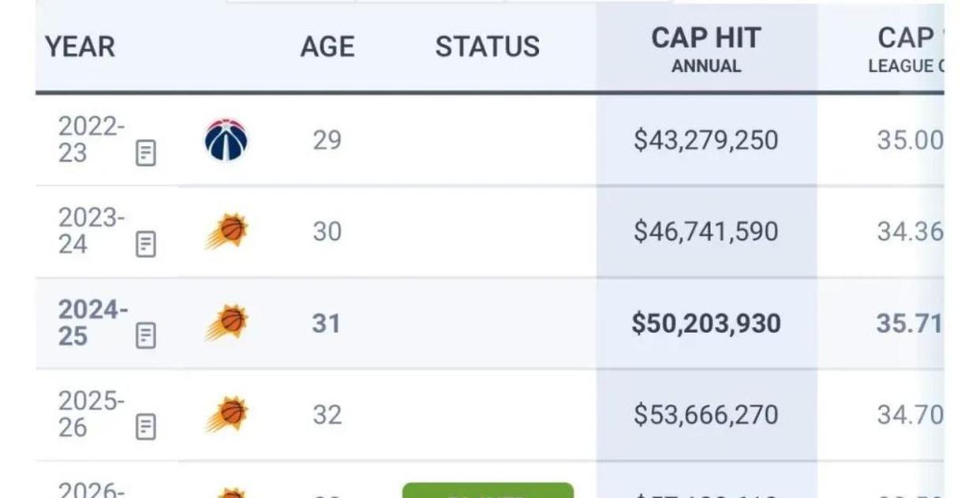This screenshot has height=498, width=980.
Task: Select the $43,279,250 cap hit value
Action: (706, 140)
